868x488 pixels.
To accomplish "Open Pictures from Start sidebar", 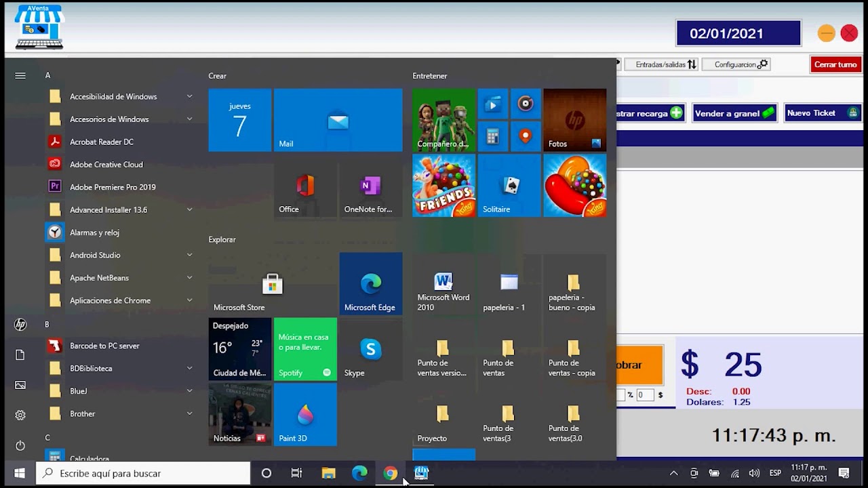I will coord(20,385).
